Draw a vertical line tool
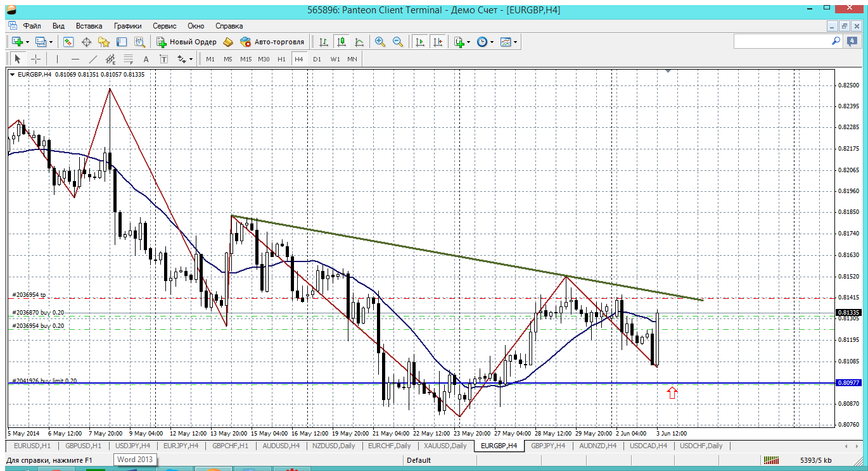The image size is (868, 471). coord(58,59)
